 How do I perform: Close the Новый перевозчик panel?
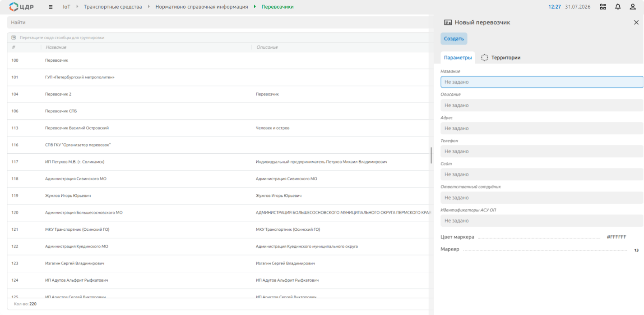coord(636,23)
